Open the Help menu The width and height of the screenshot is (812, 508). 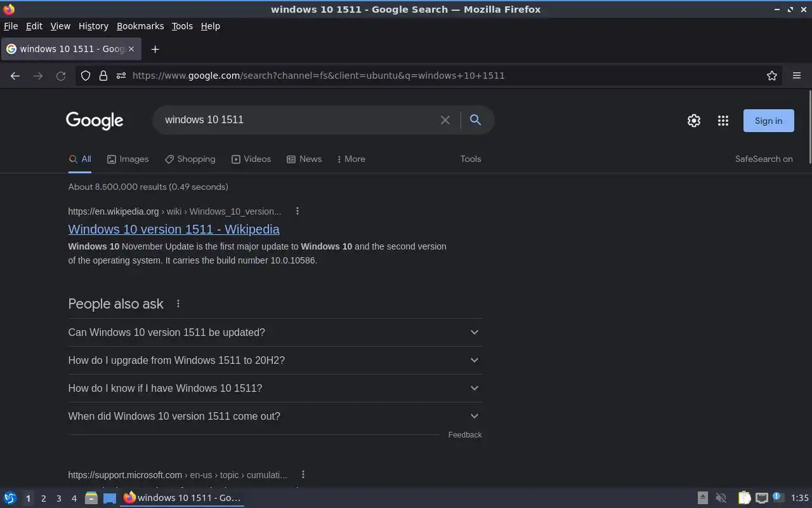(x=211, y=26)
